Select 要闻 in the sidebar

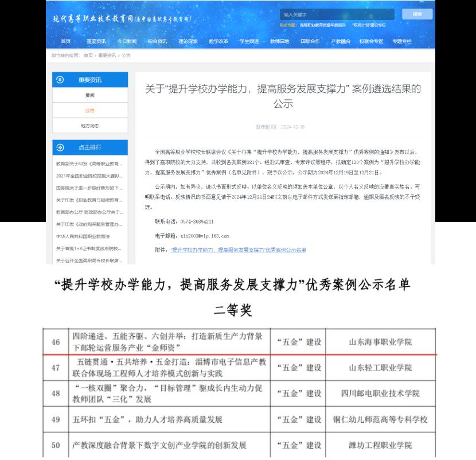pos(90,95)
